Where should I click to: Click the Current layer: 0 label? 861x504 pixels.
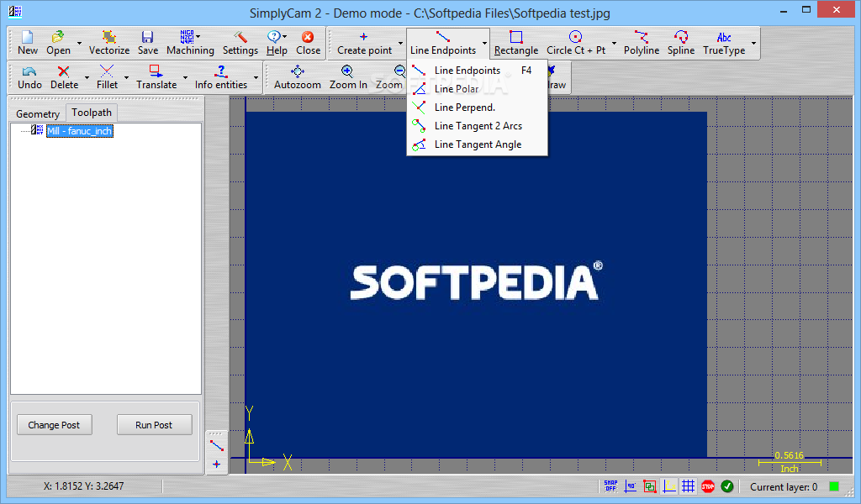784,486
